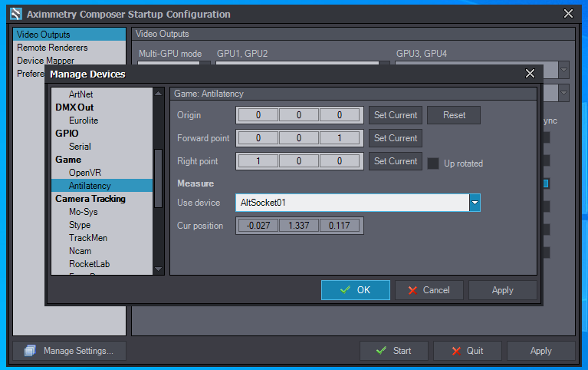Screen dimensions: 588x370
Task: Select RocketLab tracking device
Action: click(102, 264)
